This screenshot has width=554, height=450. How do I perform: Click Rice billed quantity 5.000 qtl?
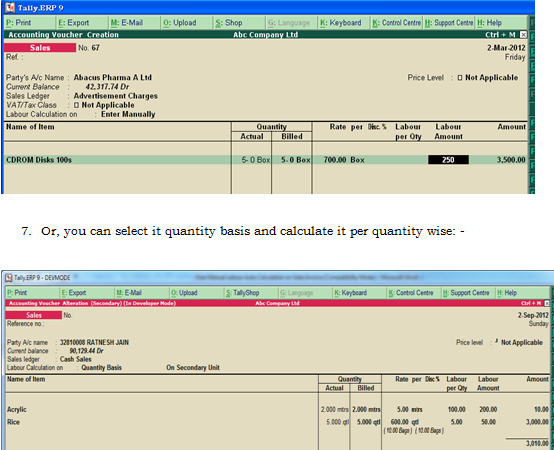(369, 422)
